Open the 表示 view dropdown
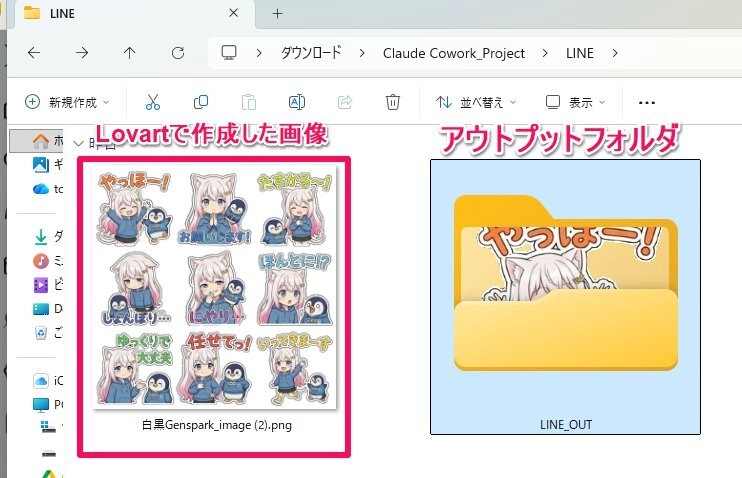This screenshot has height=478, width=742. click(575, 102)
